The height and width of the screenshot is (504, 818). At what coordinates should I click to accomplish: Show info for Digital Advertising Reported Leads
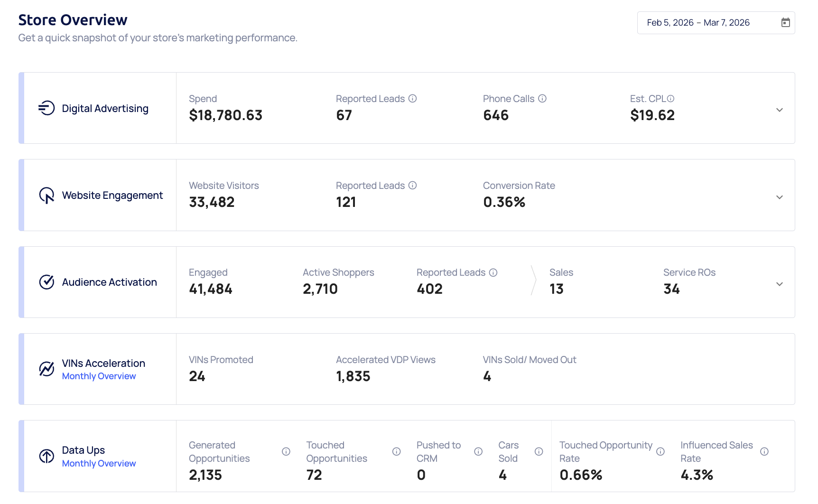point(413,99)
